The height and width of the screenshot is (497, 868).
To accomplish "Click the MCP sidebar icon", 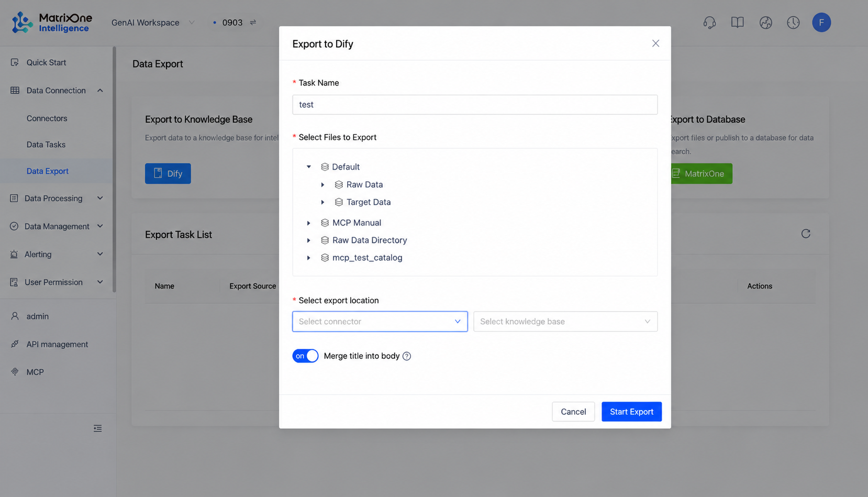I will pyautogui.click(x=15, y=372).
